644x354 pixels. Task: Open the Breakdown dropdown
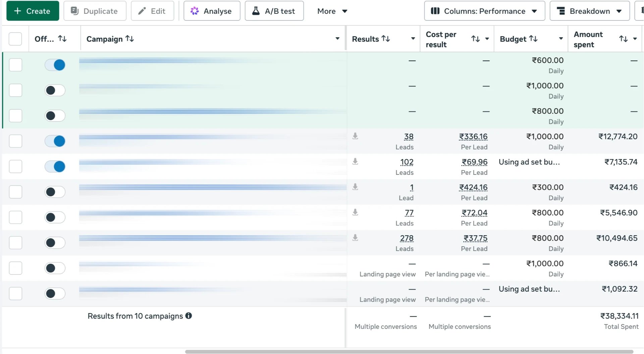coord(590,11)
